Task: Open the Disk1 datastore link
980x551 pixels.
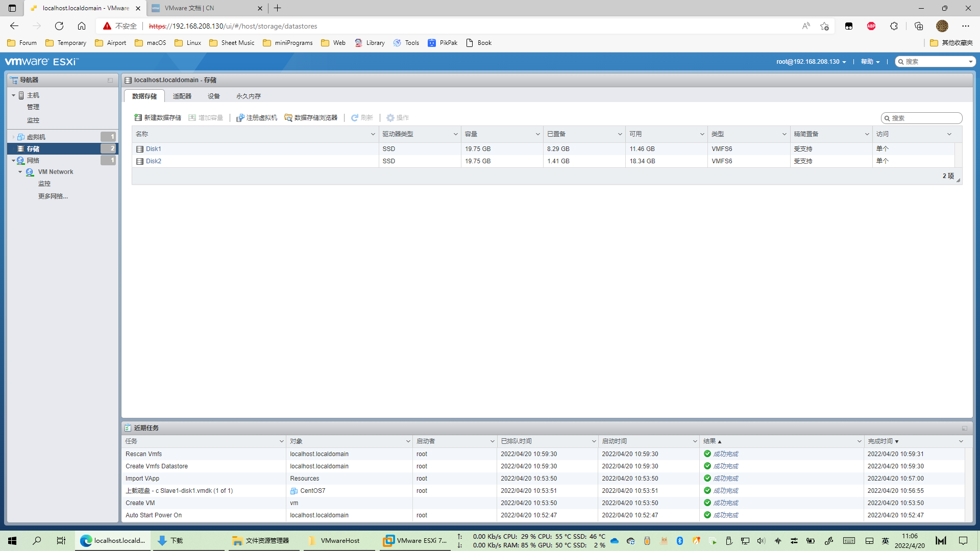Action: pos(153,149)
